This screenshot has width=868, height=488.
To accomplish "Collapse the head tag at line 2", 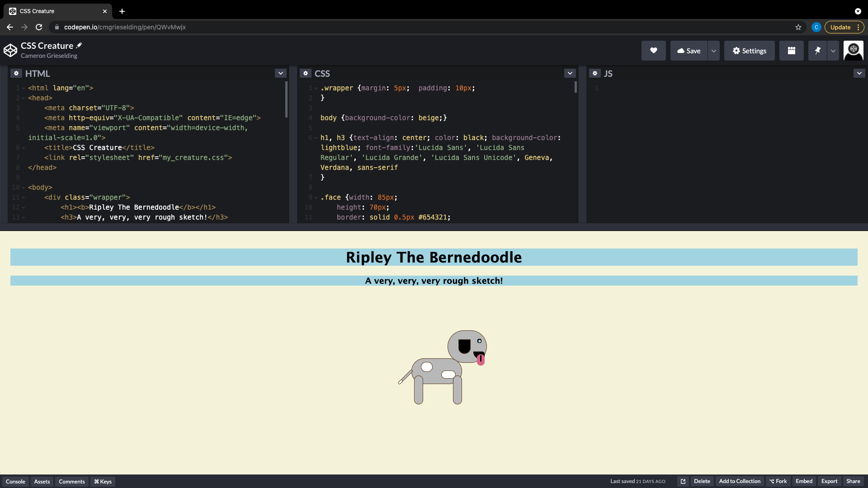I will 24,98.
